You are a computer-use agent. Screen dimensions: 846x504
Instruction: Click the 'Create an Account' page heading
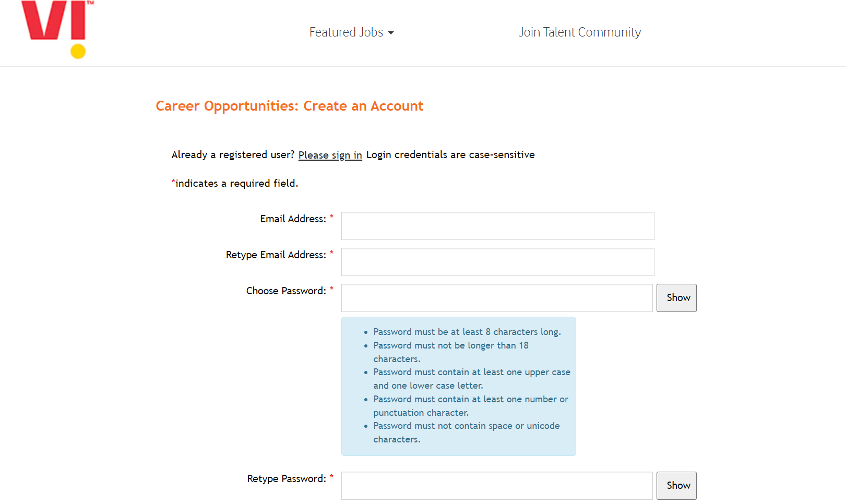[x=289, y=106]
